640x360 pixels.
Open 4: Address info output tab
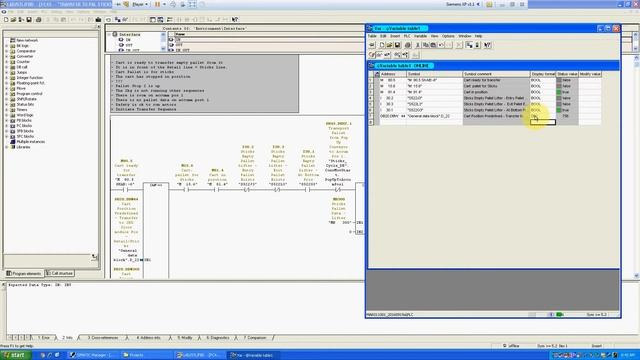coord(148,338)
